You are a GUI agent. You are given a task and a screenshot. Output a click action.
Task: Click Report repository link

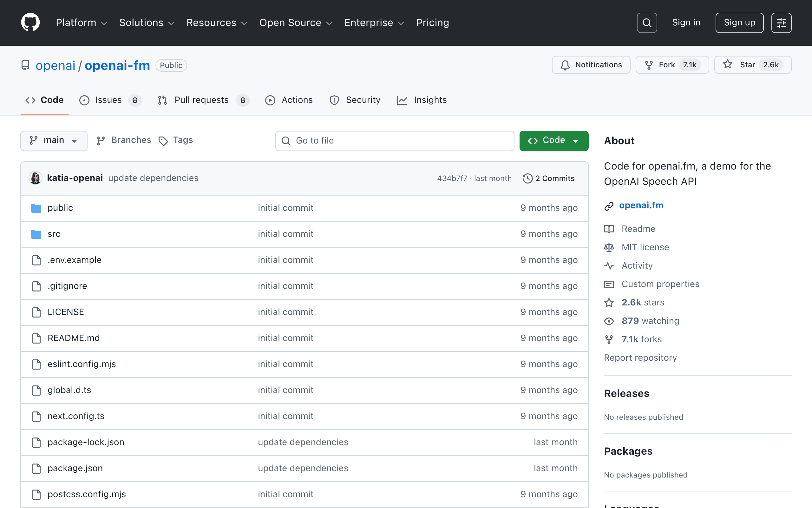640,358
